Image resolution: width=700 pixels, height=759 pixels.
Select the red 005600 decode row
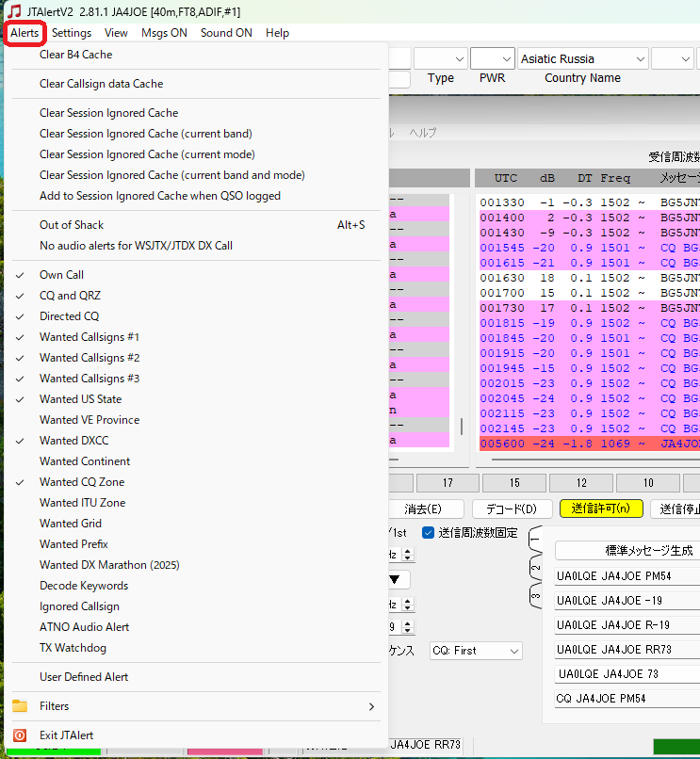(590, 444)
